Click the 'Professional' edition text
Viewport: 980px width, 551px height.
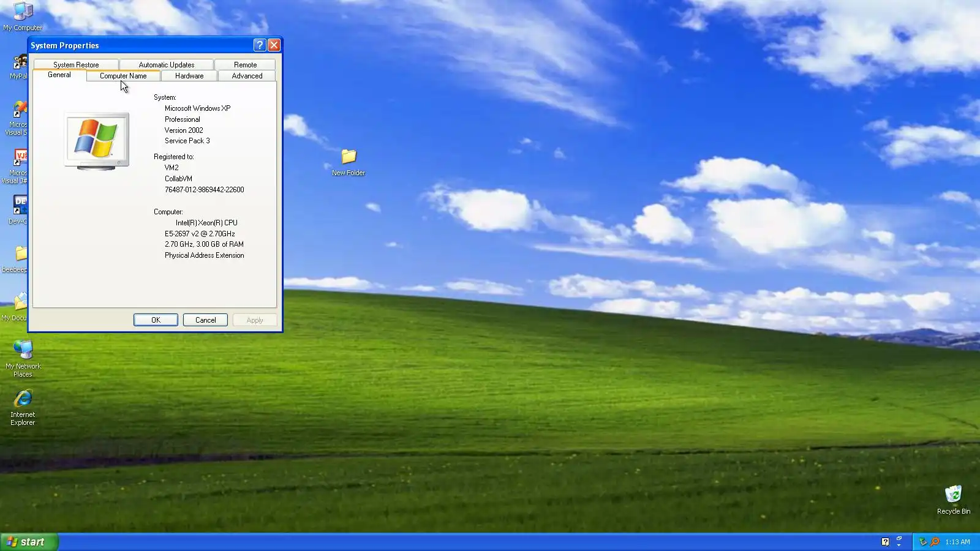point(182,119)
